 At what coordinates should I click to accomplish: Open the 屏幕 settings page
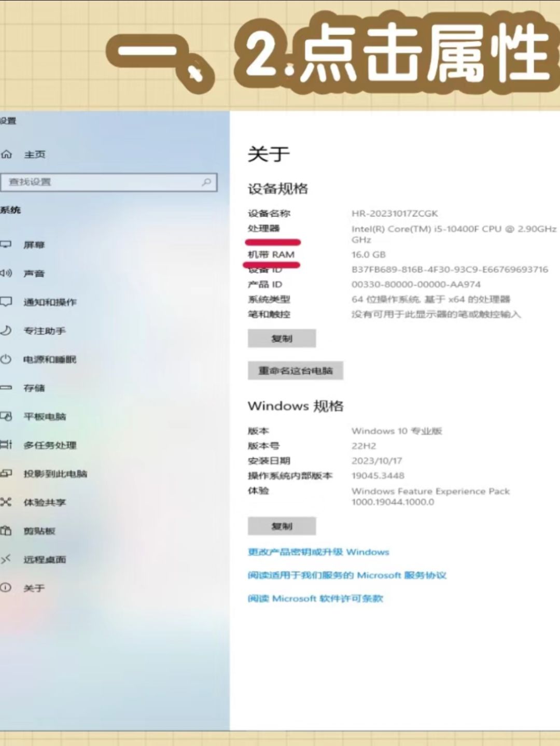tap(34, 245)
